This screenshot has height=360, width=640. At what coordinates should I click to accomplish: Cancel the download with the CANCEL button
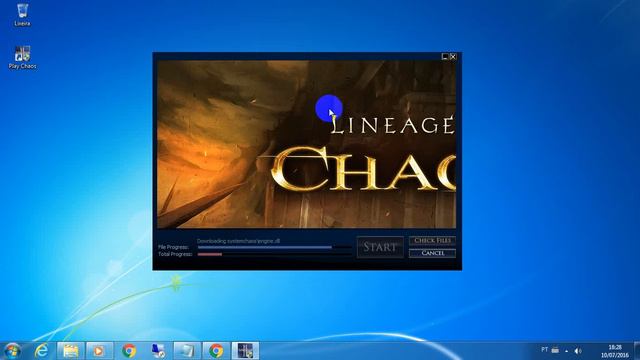tap(432, 253)
